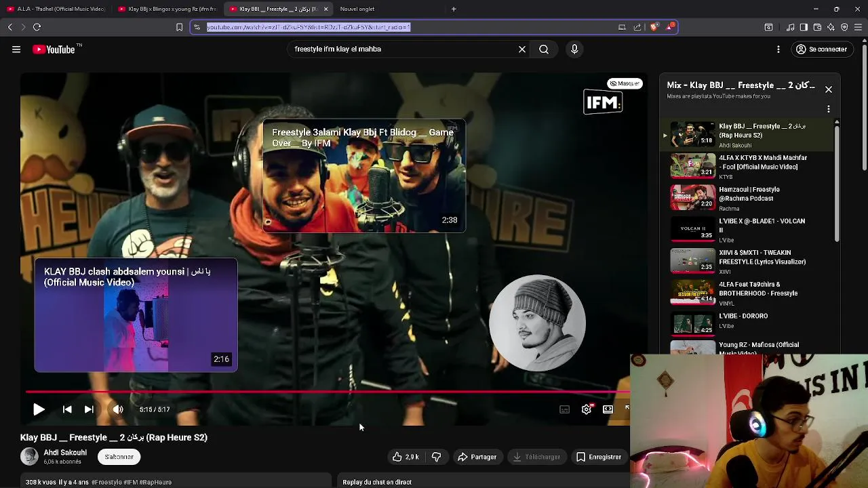
Task: Open the YouTube guide hamburger menu
Action: (x=16, y=49)
